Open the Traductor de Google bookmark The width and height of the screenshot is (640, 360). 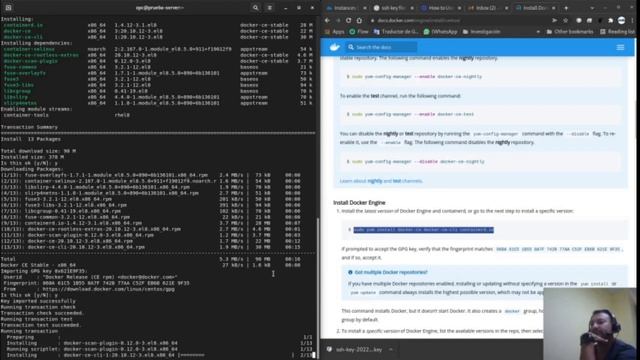pos(396,31)
